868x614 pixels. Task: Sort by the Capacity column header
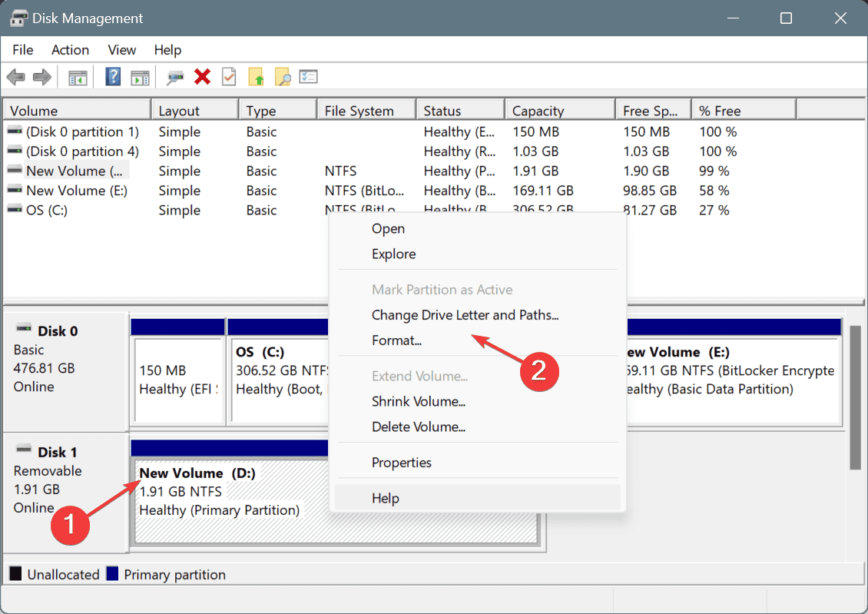point(560,111)
